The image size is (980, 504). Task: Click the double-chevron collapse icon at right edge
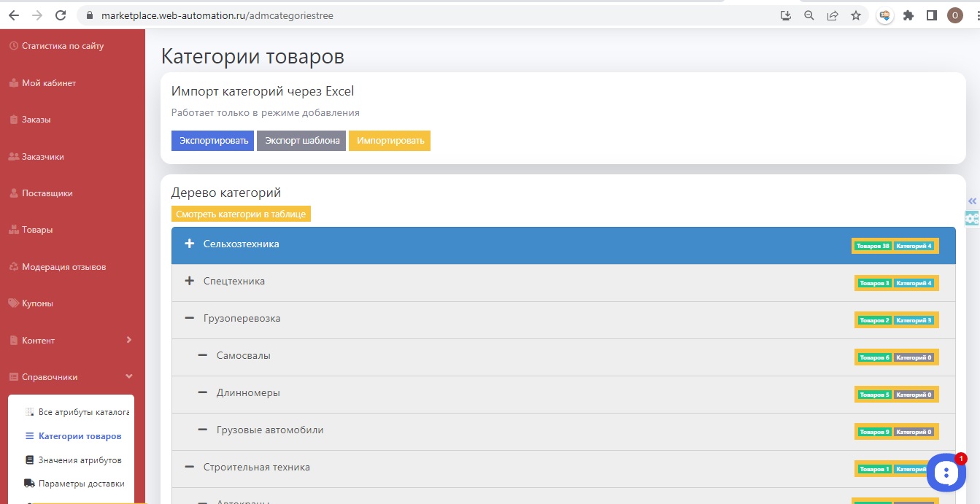point(972,201)
